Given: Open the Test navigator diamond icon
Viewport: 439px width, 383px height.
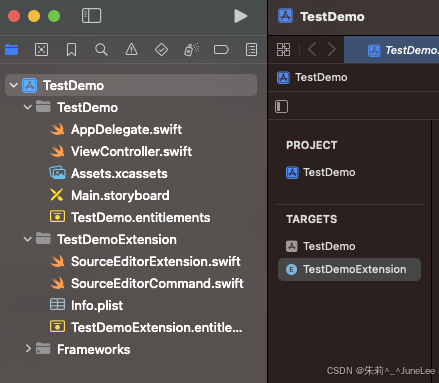Looking at the screenshot, I should pos(161,50).
